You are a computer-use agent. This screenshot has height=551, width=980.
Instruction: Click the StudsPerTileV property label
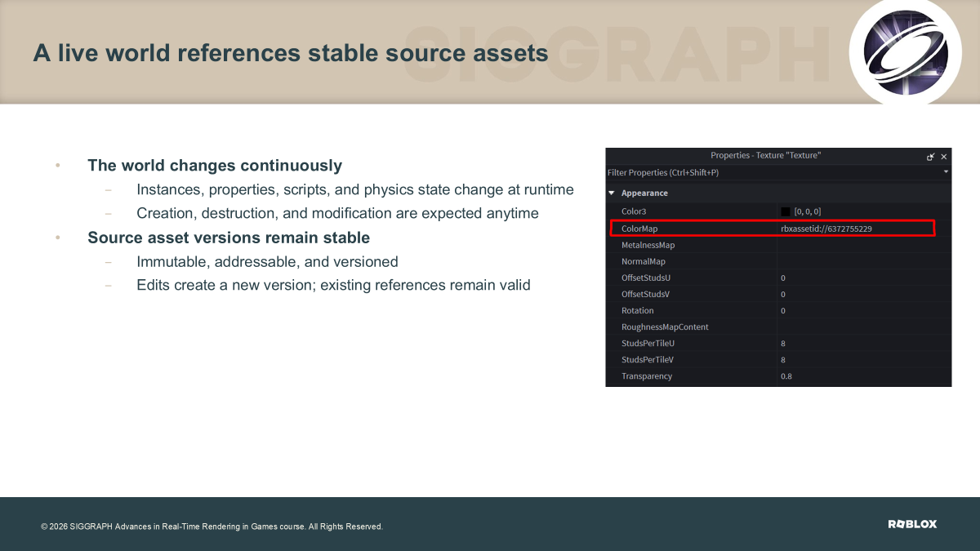(647, 359)
